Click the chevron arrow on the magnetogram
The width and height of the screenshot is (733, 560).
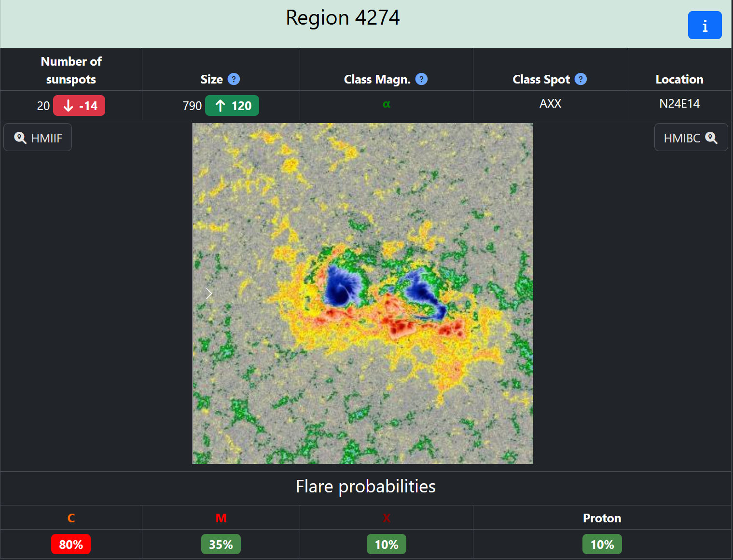209,294
